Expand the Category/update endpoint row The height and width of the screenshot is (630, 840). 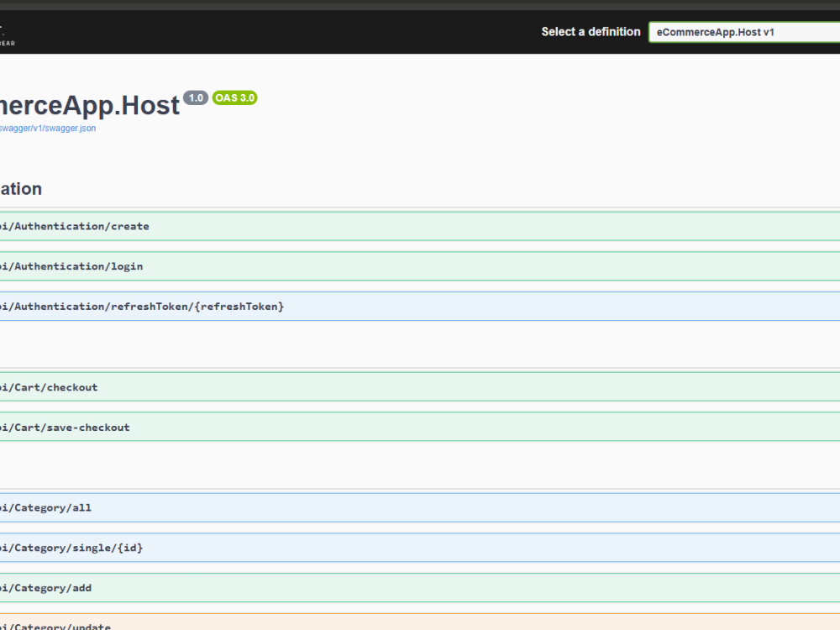pos(420,622)
